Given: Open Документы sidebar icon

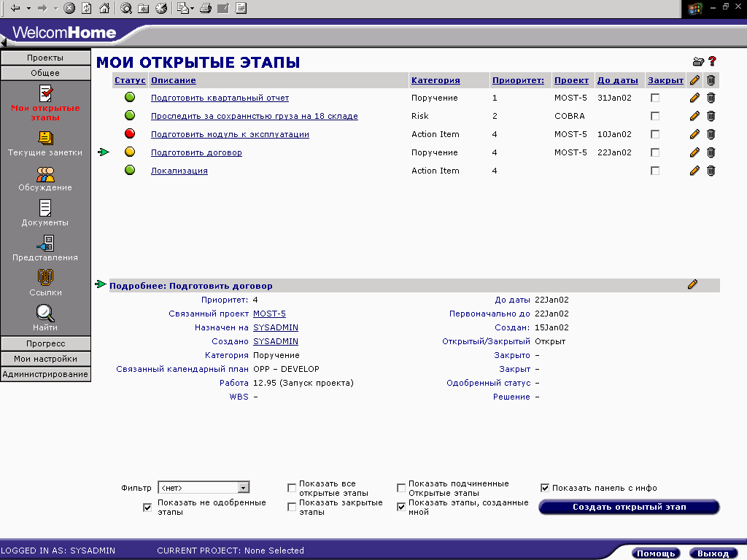Looking at the screenshot, I should [x=45, y=208].
